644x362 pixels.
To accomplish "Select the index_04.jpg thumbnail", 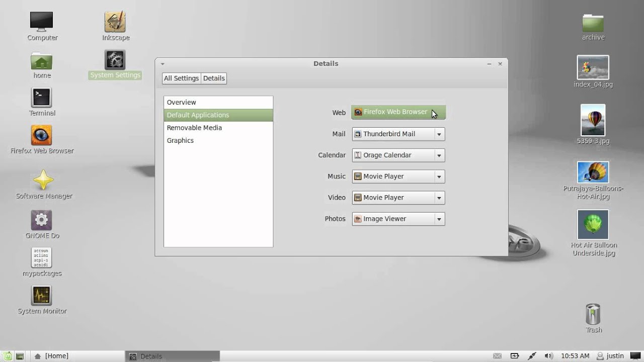I will 593,67.
